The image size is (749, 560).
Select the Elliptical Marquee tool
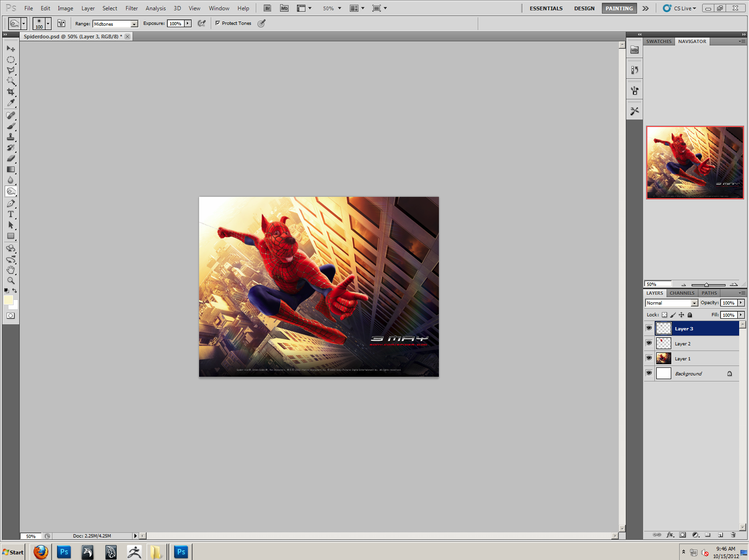[x=11, y=60]
